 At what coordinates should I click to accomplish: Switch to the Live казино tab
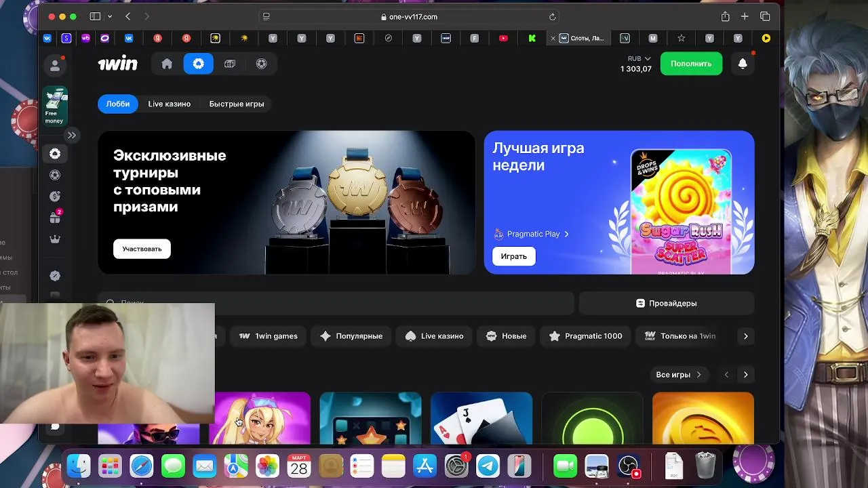[x=170, y=104]
